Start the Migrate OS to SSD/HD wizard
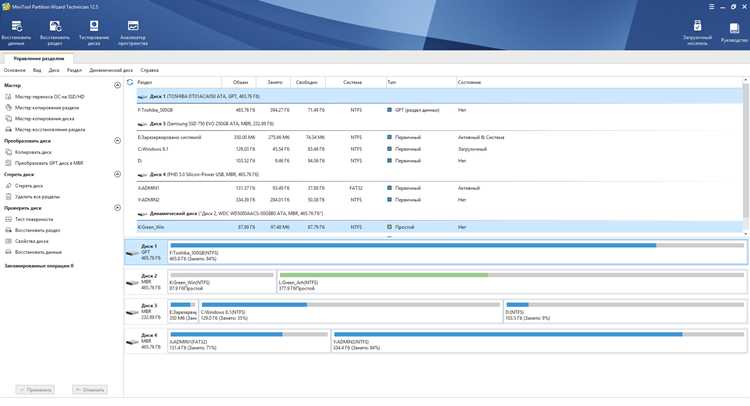 tap(45, 97)
